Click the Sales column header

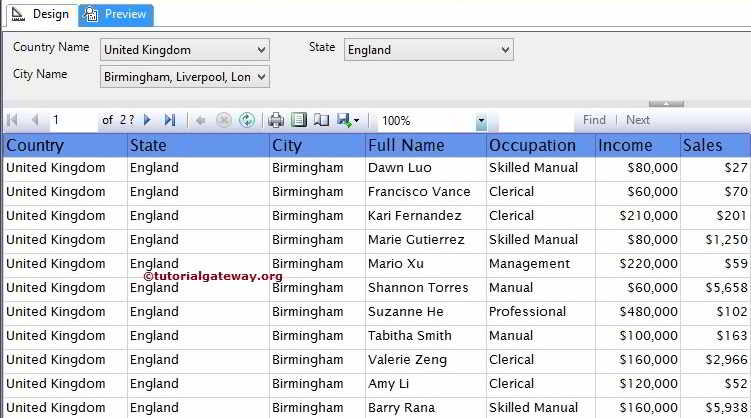[716, 146]
